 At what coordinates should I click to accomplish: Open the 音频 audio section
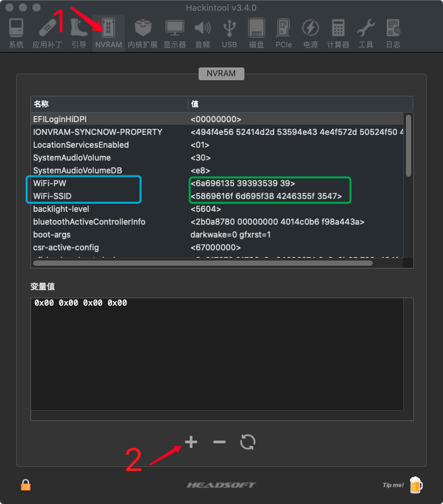(x=203, y=34)
